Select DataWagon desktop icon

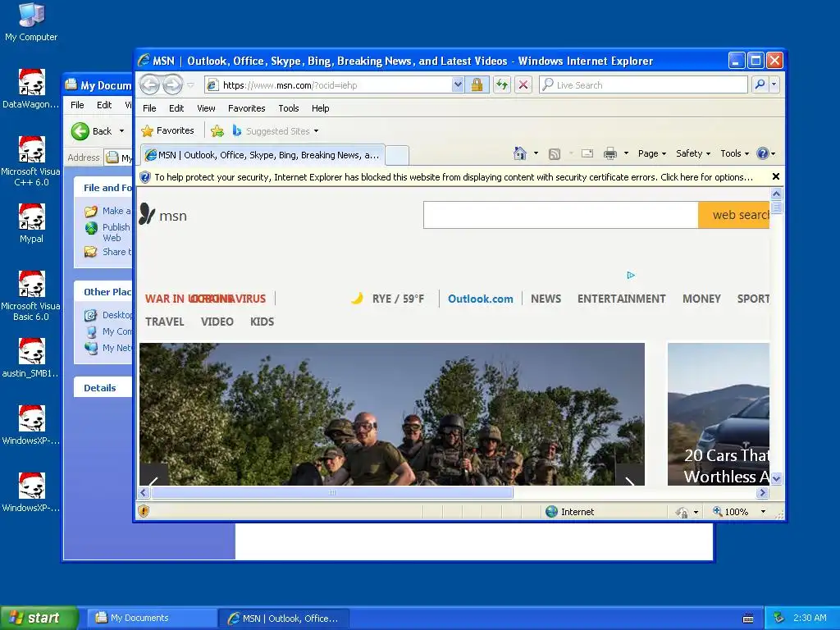[x=31, y=89]
